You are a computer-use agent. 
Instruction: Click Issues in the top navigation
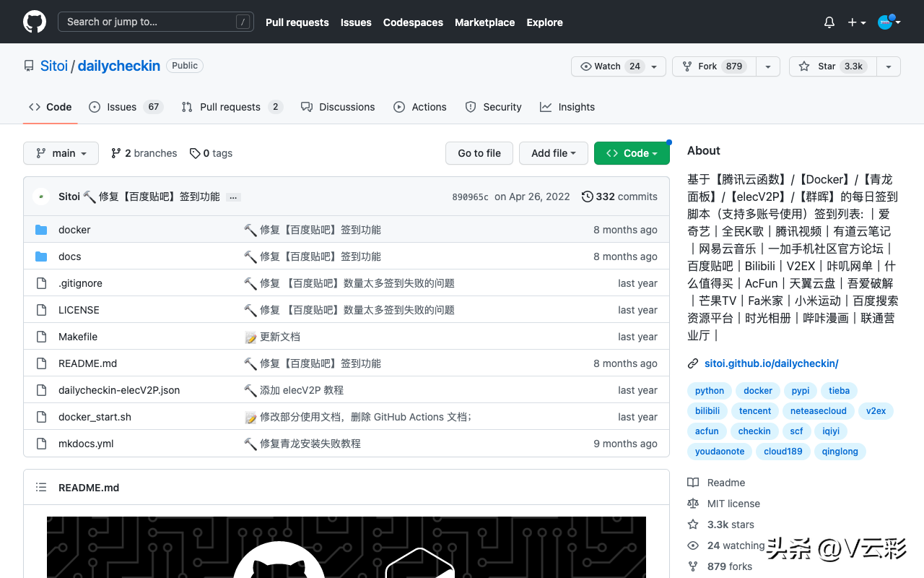[356, 22]
